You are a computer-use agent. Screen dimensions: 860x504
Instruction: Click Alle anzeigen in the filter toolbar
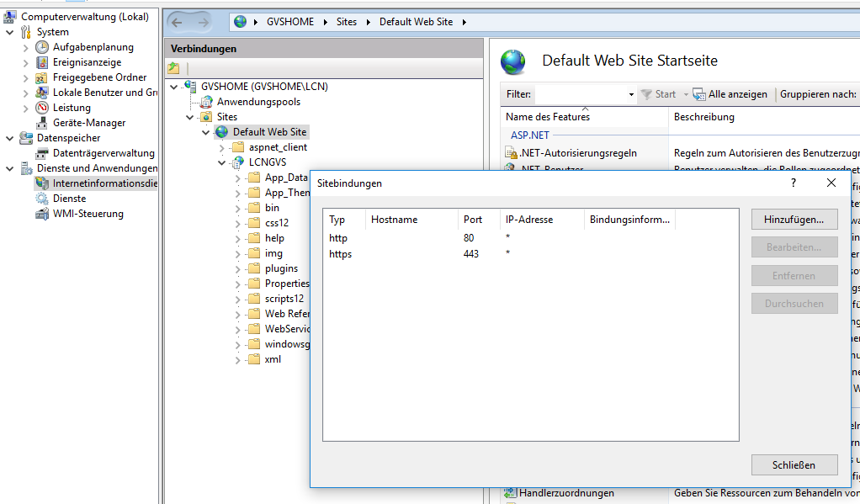tap(730, 94)
